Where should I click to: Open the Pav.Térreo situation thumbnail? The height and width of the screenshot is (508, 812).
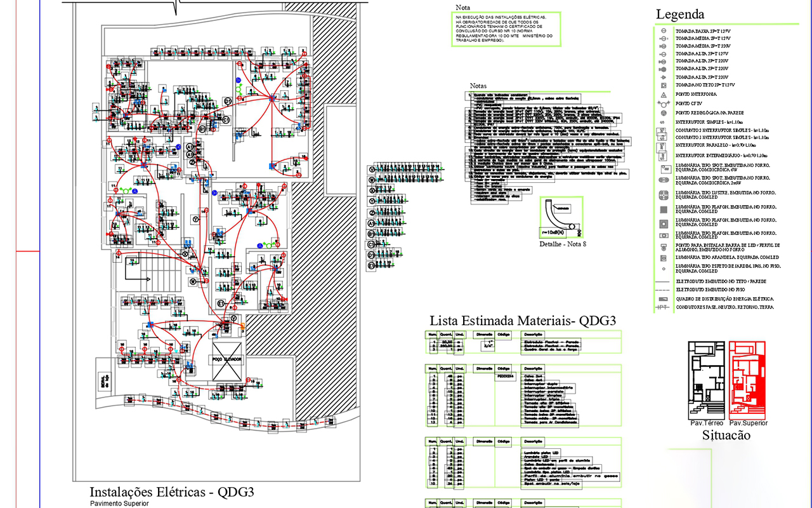coord(705,380)
